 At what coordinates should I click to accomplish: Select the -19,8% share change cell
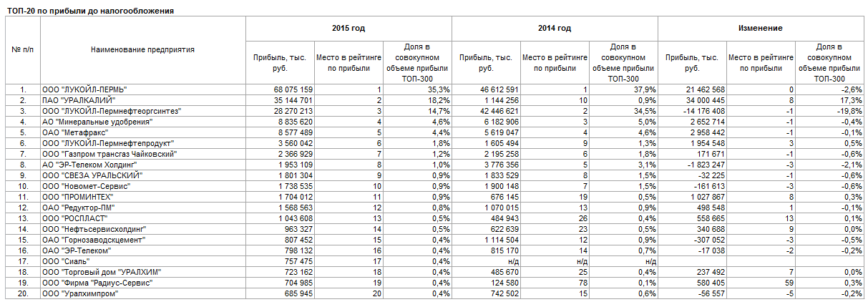848,111
